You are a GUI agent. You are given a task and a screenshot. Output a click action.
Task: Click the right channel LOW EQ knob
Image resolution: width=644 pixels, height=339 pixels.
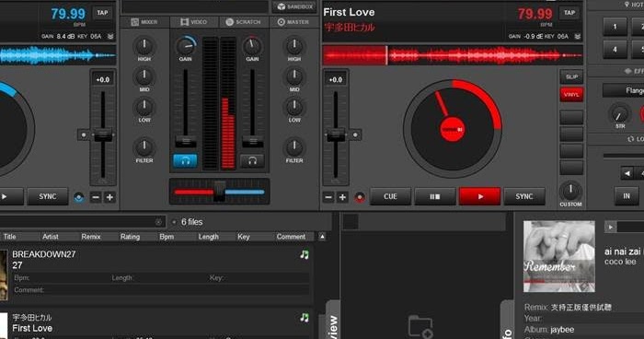click(294, 108)
